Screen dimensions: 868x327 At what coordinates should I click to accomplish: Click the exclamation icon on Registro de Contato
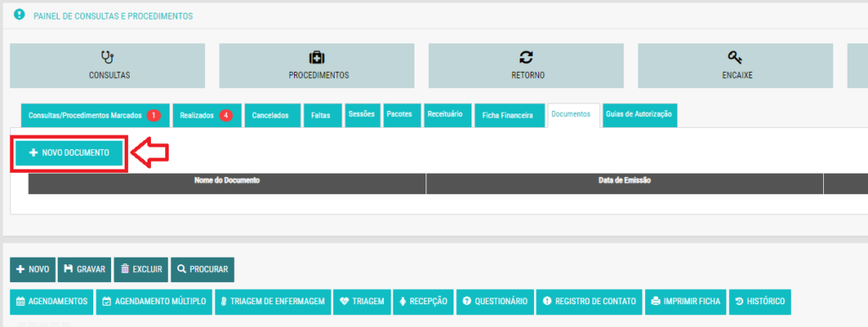click(x=548, y=302)
